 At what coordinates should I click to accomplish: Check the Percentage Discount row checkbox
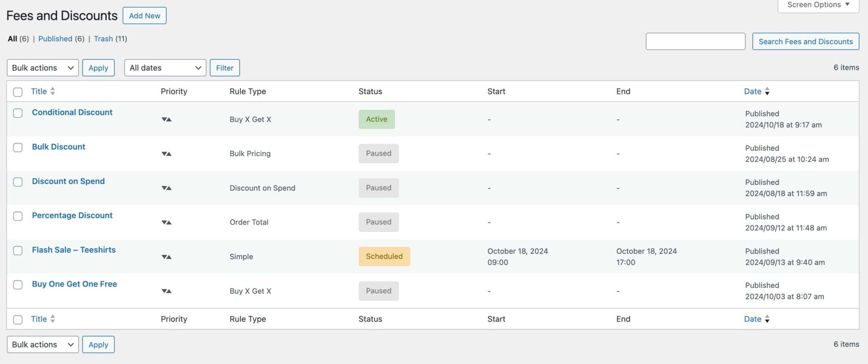click(x=18, y=216)
